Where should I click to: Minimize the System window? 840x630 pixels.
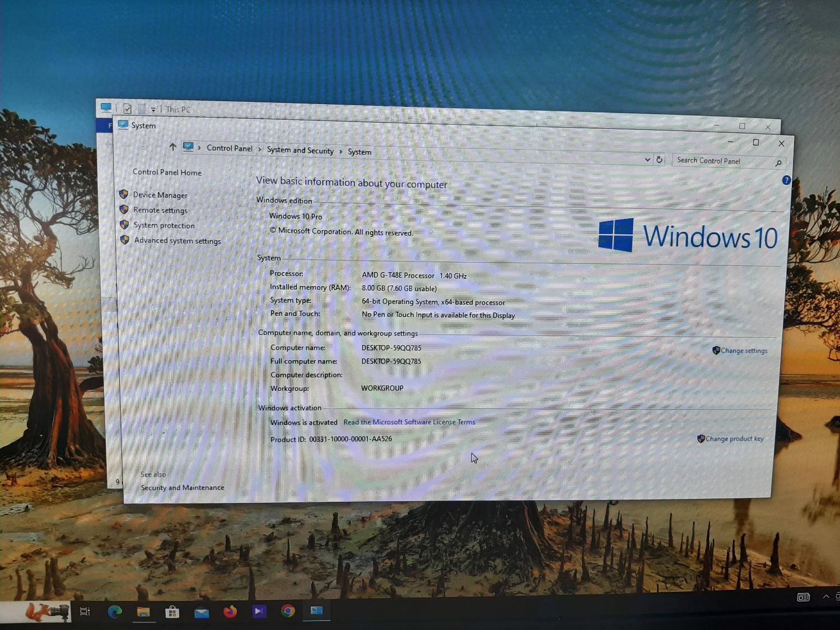pos(730,142)
